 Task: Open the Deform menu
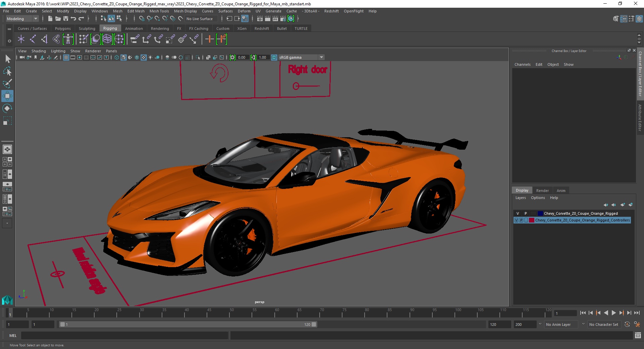coord(244,11)
